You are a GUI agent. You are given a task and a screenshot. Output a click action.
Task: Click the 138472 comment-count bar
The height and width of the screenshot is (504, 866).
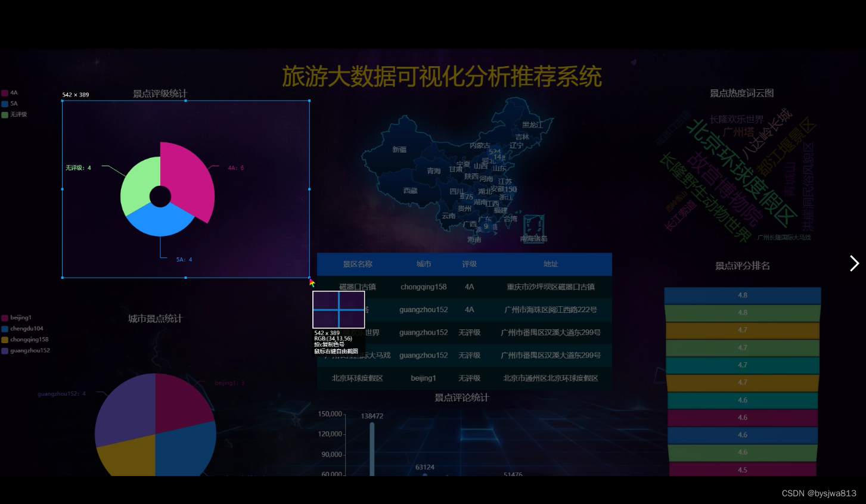click(x=372, y=449)
